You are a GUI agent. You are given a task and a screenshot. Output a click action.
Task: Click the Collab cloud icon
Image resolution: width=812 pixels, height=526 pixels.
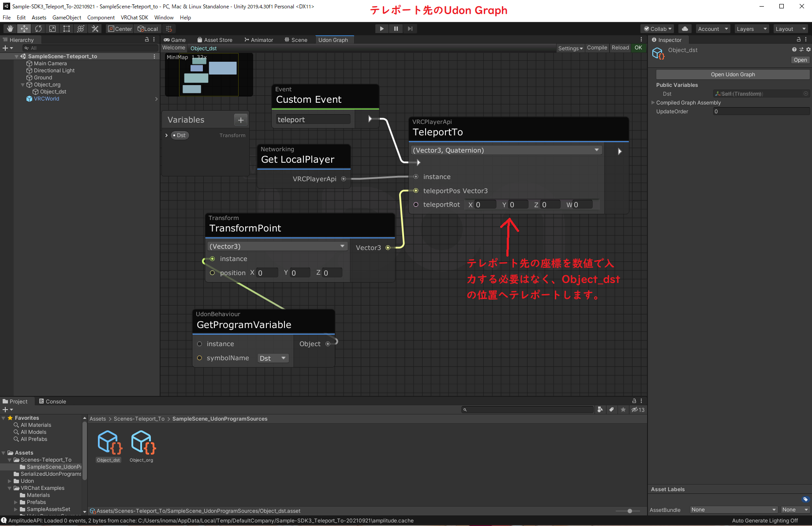pyautogui.click(x=685, y=28)
